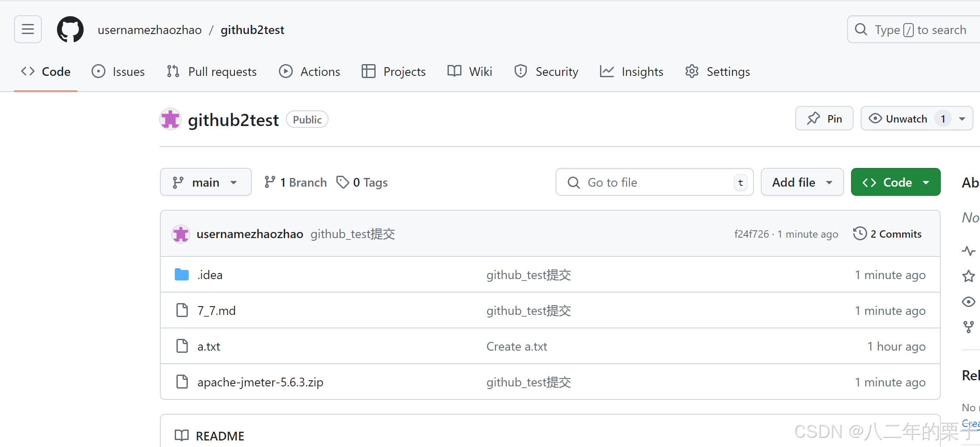980x447 pixels.
Task: Click the activity pulse icon in sidebar
Action: pyautogui.click(x=968, y=251)
